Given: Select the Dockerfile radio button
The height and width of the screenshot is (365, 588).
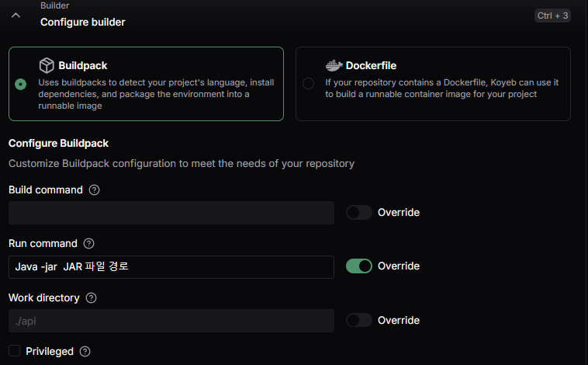Looking at the screenshot, I should click(x=308, y=83).
